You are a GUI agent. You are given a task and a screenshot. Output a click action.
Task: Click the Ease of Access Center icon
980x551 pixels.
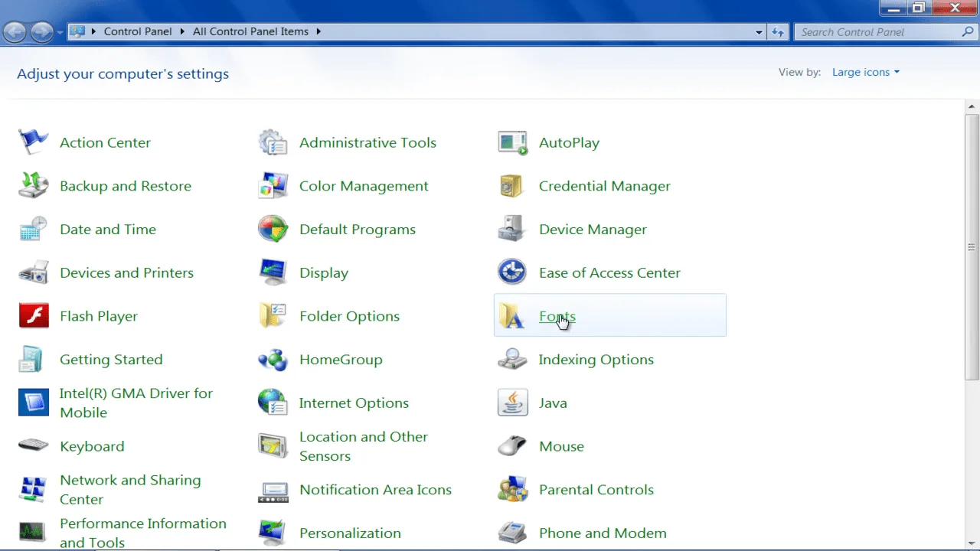[512, 272]
